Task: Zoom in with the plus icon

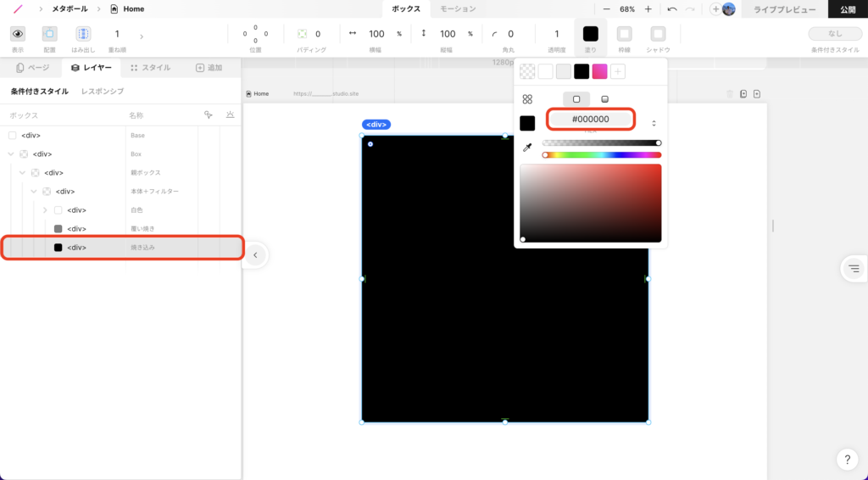Action: (648, 8)
